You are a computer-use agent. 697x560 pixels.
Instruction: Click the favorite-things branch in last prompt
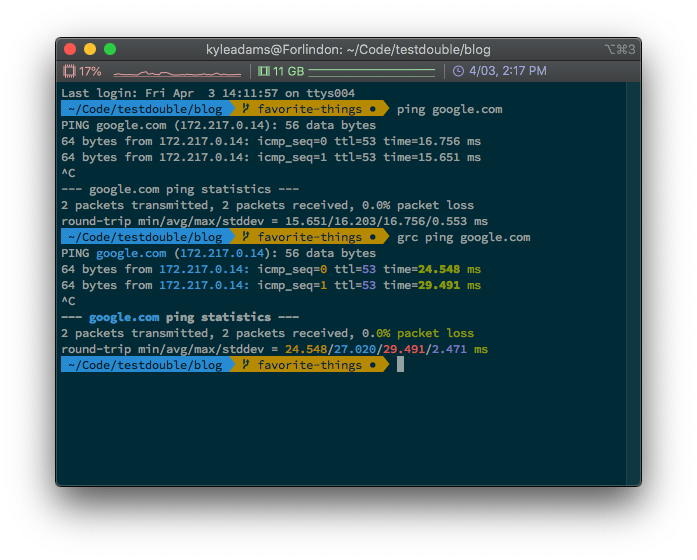[x=309, y=365]
